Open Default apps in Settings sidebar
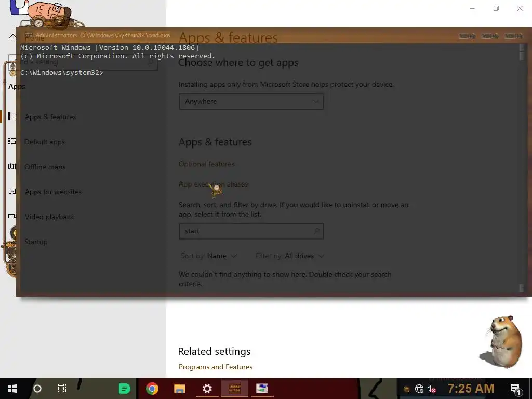Viewport: 532px width, 399px height. tap(45, 142)
